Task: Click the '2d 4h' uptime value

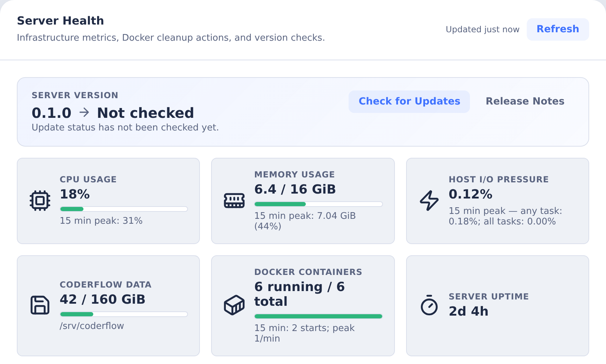Action: click(469, 311)
